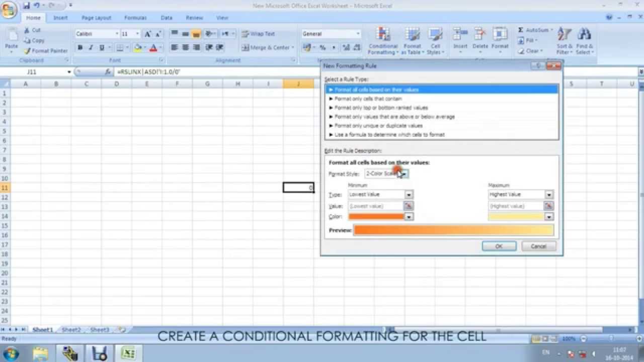The width and height of the screenshot is (644, 362).
Task: Click the Orientation text rotation icon
Action: point(209,34)
